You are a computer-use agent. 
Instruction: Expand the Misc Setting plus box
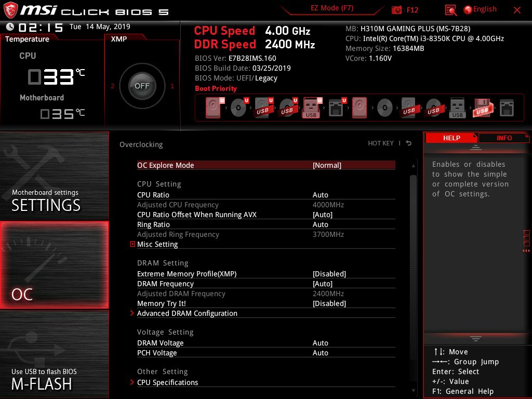pyautogui.click(x=132, y=244)
